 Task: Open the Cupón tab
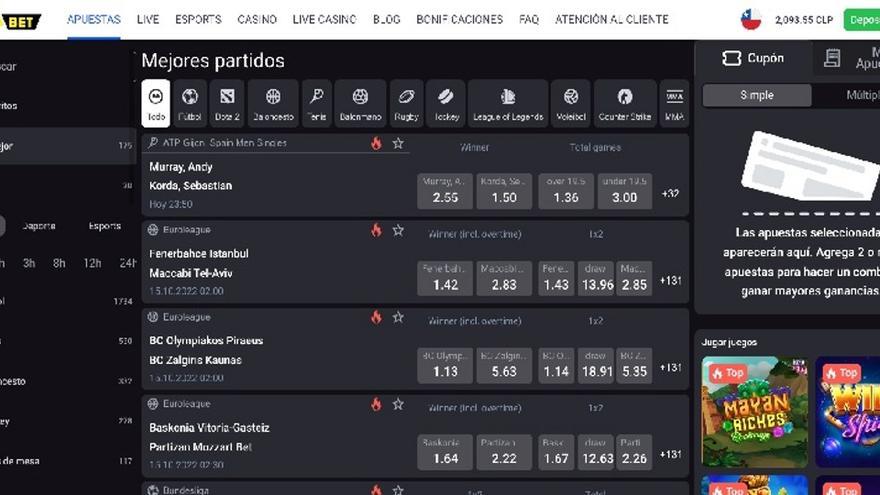[753, 58]
